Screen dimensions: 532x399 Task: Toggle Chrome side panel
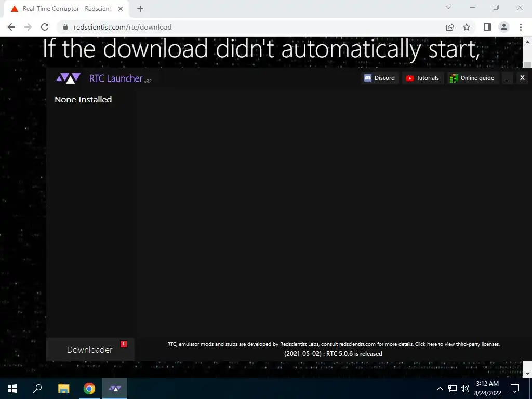487,27
